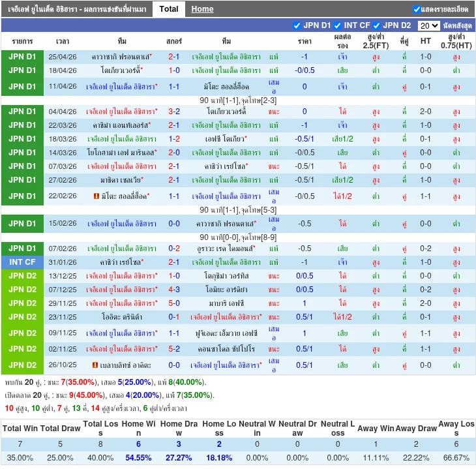
Task: Click the red card icon beside เบลาบลิทซ์ อาคิตะ
Action: click(x=96, y=365)
